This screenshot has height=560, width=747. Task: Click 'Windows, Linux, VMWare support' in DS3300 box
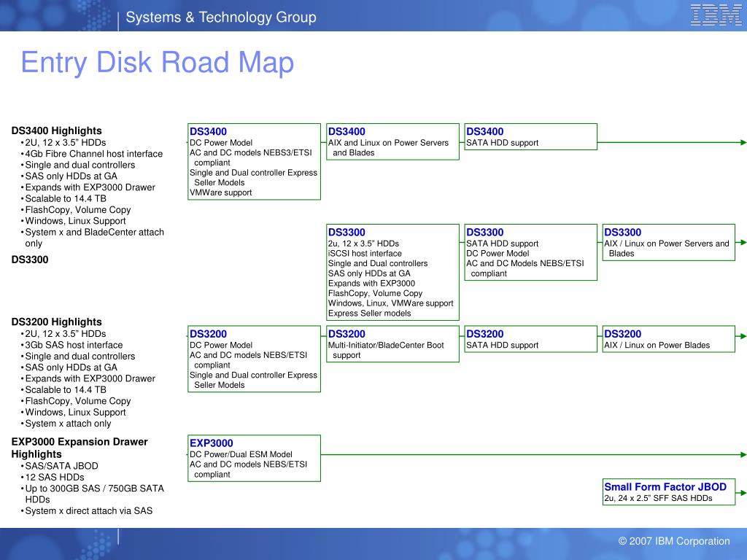pos(391,303)
